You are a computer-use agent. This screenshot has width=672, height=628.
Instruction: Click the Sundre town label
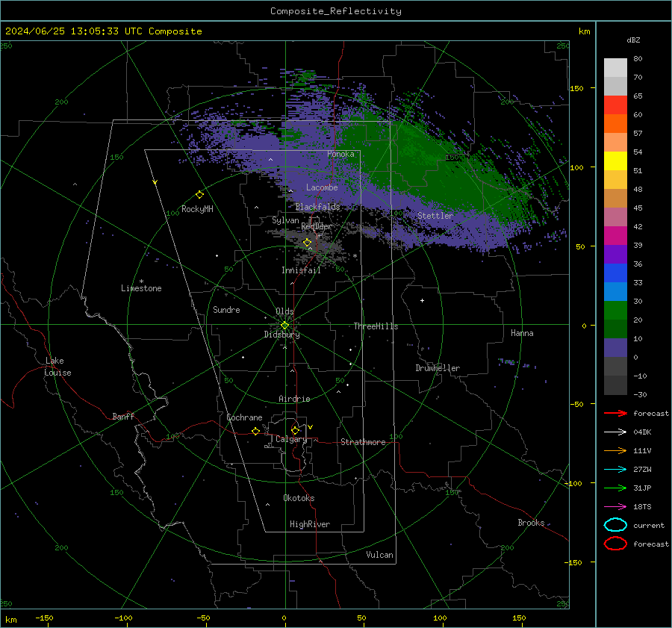226,310
